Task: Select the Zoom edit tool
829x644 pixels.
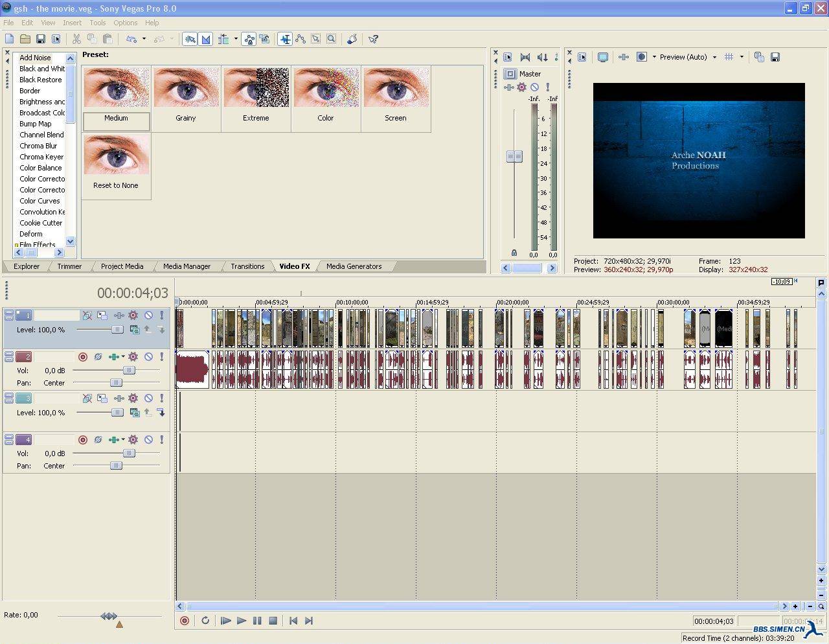Action: pos(331,39)
